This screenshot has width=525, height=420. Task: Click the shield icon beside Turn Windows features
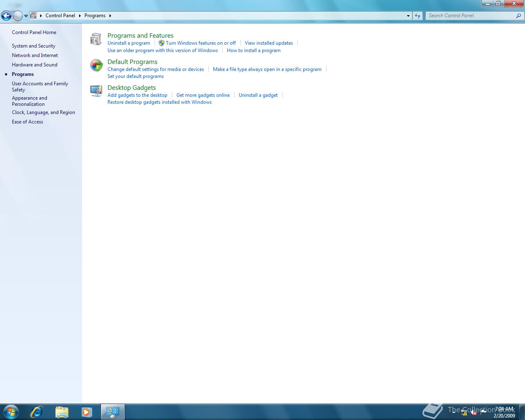click(161, 43)
